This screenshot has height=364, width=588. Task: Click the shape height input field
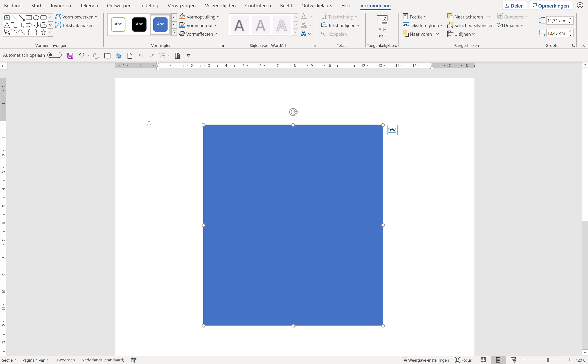pyautogui.click(x=556, y=21)
